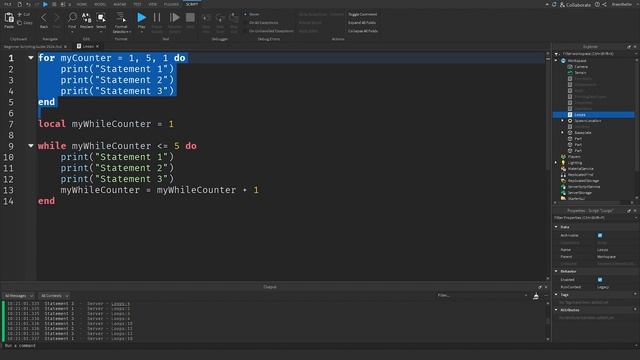Image resolution: width=640 pixels, height=360 pixels.
Task: Switch to the Beginner Scripting Guide document tab
Action: [x=33, y=47]
